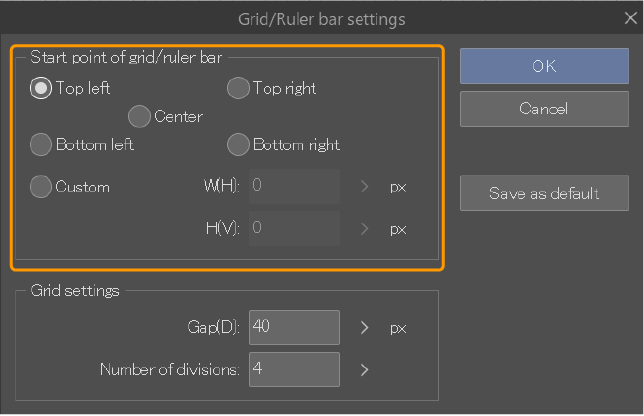Confirm settings with the OK button
This screenshot has width=644, height=416.
[544, 66]
